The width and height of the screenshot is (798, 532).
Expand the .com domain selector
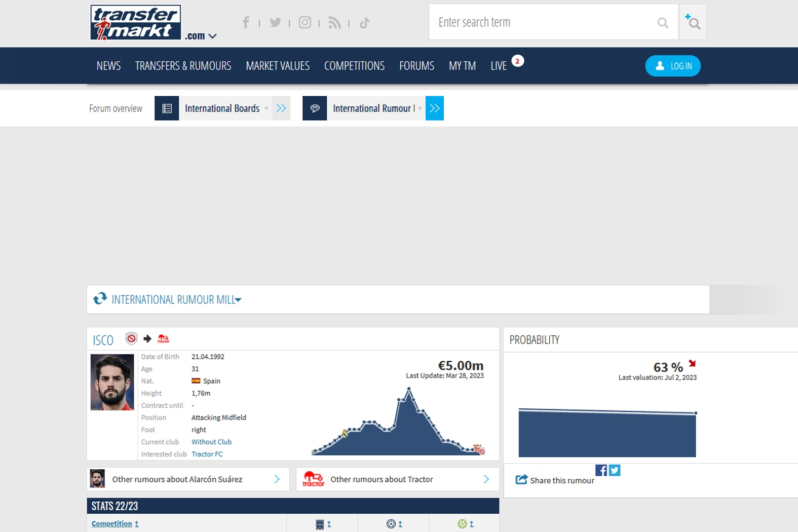coord(201,36)
